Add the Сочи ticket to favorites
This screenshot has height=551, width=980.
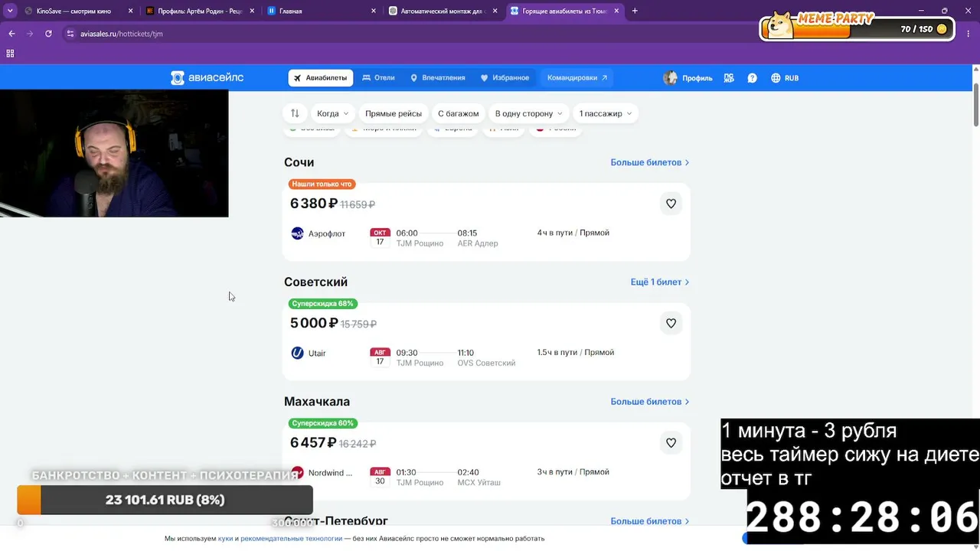[x=671, y=204]
